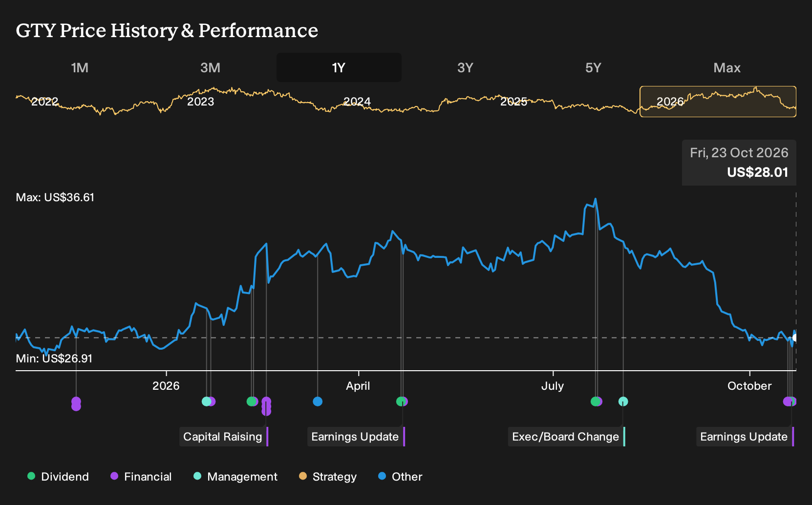Click 2023 in the overview mini chart
Image resolution: width=812 pixels, height=505 pixels.
coord(201,102)
